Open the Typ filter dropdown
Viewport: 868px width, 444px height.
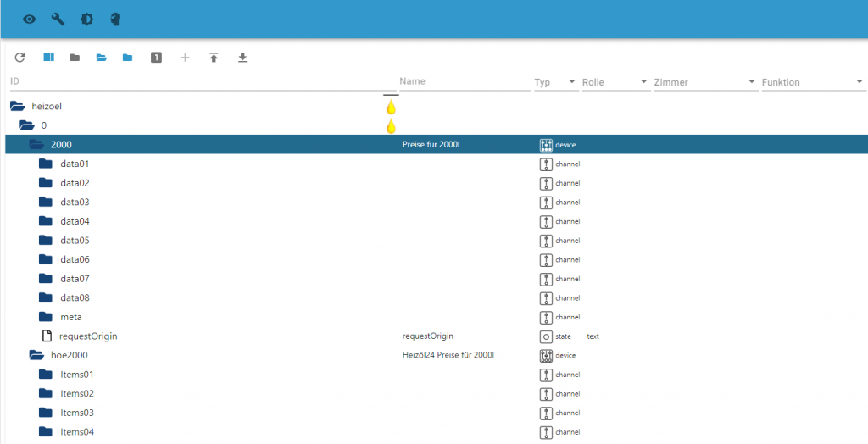click(554, 82)
